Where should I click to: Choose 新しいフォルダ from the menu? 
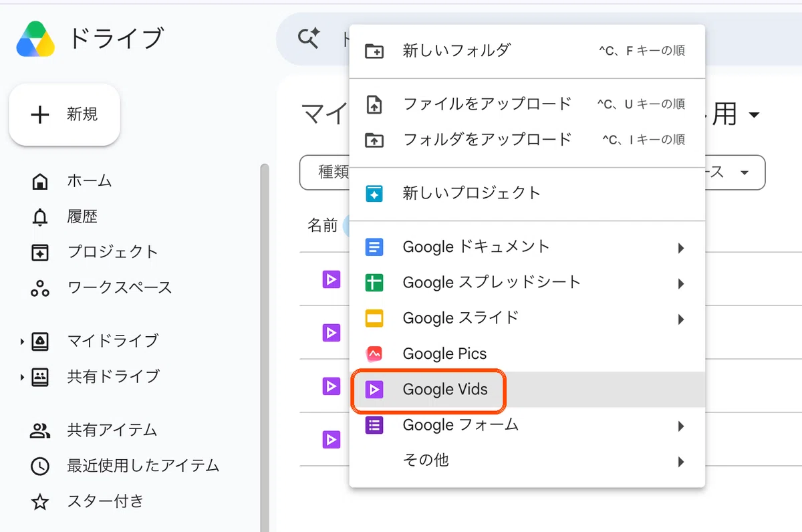pos(527,51)
